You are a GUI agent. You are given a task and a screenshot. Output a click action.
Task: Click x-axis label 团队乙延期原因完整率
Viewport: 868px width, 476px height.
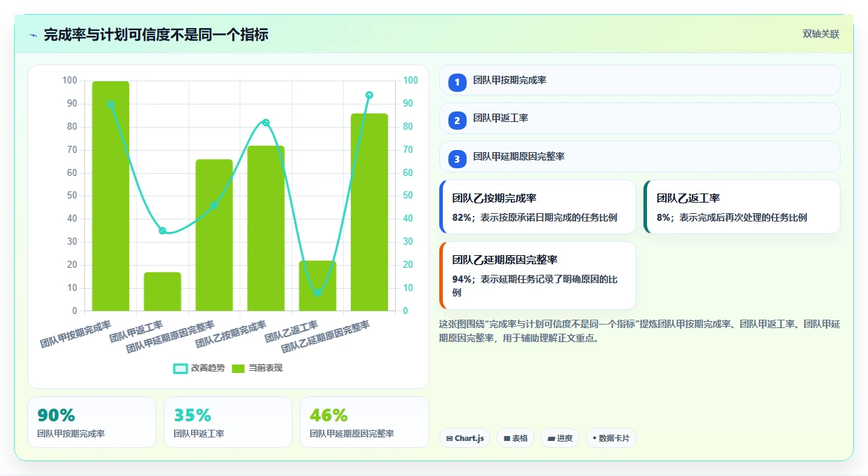(x=326, y=337)
